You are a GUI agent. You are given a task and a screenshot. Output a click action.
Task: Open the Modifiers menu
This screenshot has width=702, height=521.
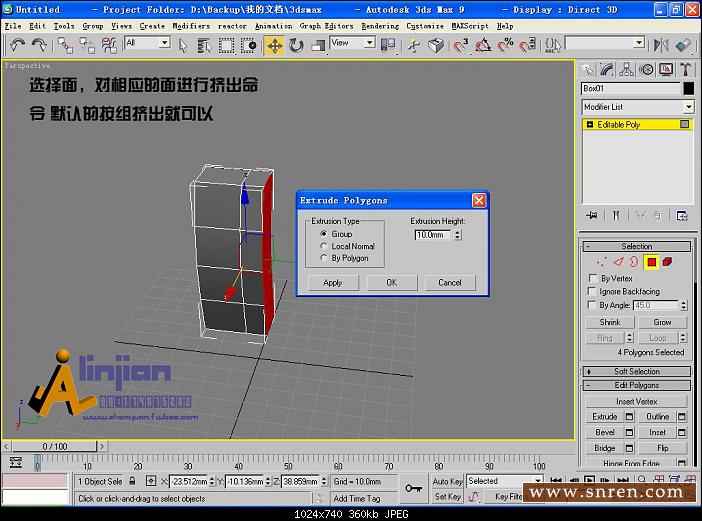pos(191,26)
